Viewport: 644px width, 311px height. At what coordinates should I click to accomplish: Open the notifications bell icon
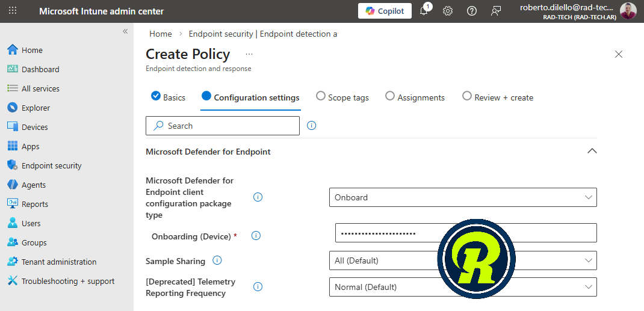pos(424,11)
